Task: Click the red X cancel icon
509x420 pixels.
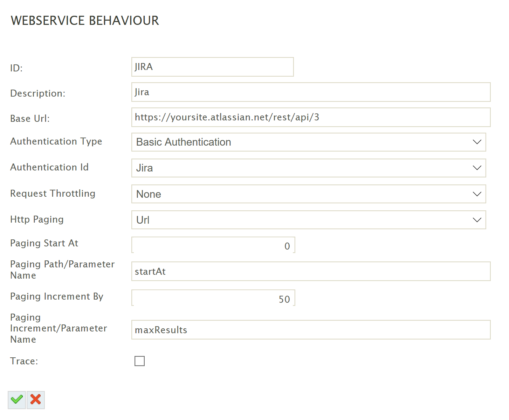Action: 36,399
